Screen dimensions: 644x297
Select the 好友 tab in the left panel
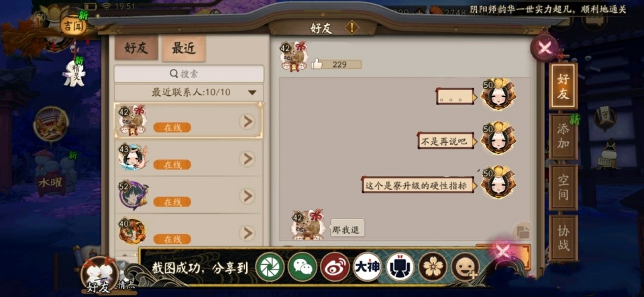point(136,48)
